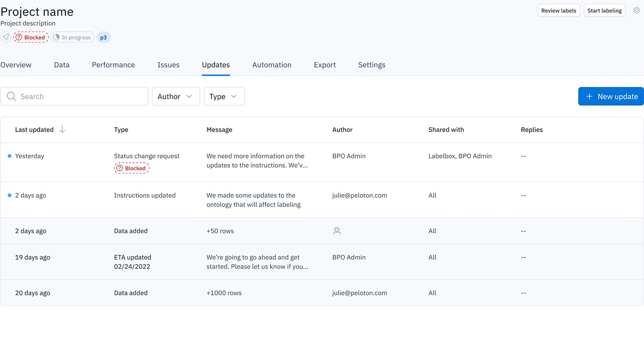Click the Project name title
644x362 pixels.
tap(37, 12)
